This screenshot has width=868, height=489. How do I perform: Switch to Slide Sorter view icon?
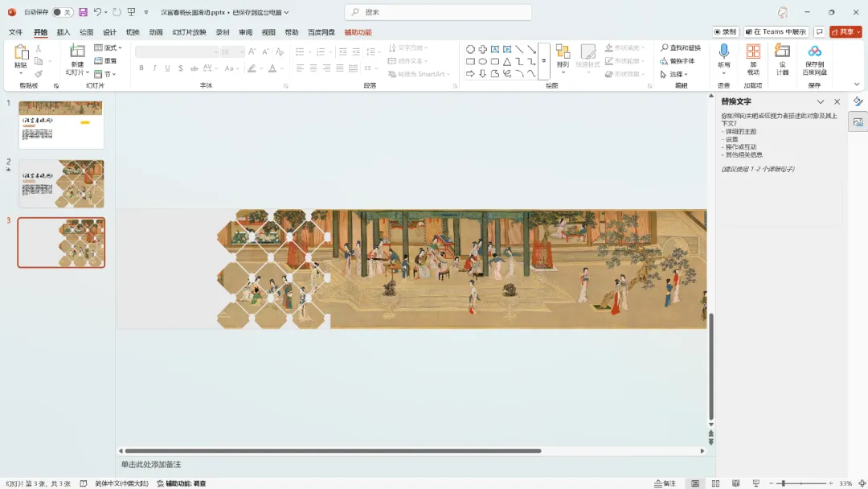tap(715, 483)
